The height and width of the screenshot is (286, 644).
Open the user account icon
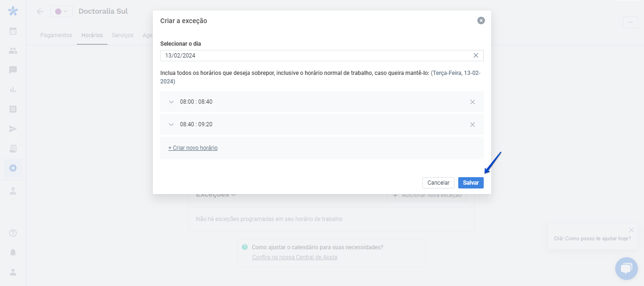click(x=13, y=272)
